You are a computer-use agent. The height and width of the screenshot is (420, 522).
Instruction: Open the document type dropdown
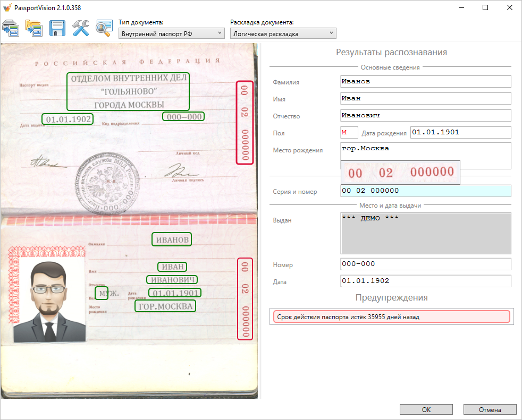pyautogui.click(x=172, y=33)
